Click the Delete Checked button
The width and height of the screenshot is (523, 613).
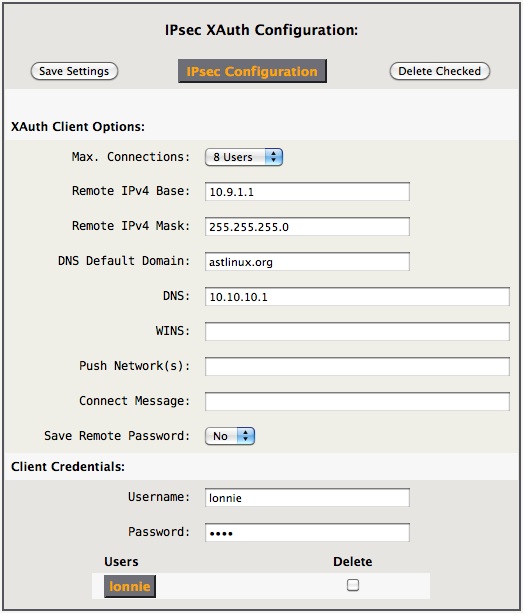tap(439, 71)
